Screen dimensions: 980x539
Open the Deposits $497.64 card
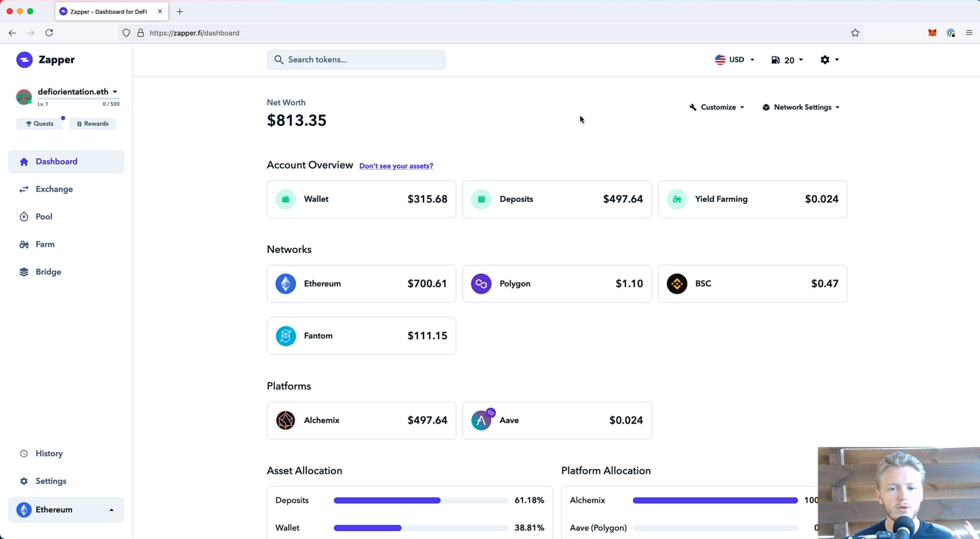(556, 199)
